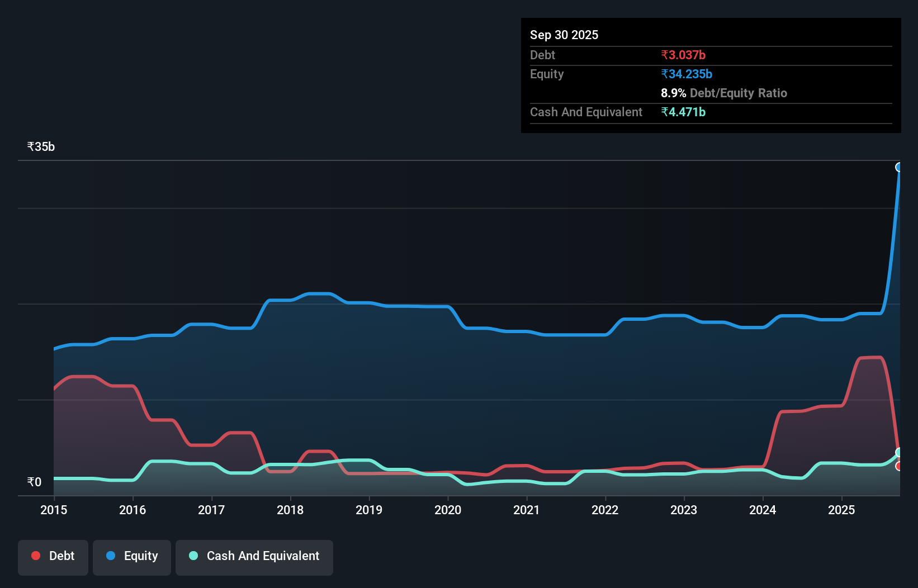The height and width of the screenshot is (588, 918).
Task: Click the ₹35b axis label
Action: (x=40, y=146)
